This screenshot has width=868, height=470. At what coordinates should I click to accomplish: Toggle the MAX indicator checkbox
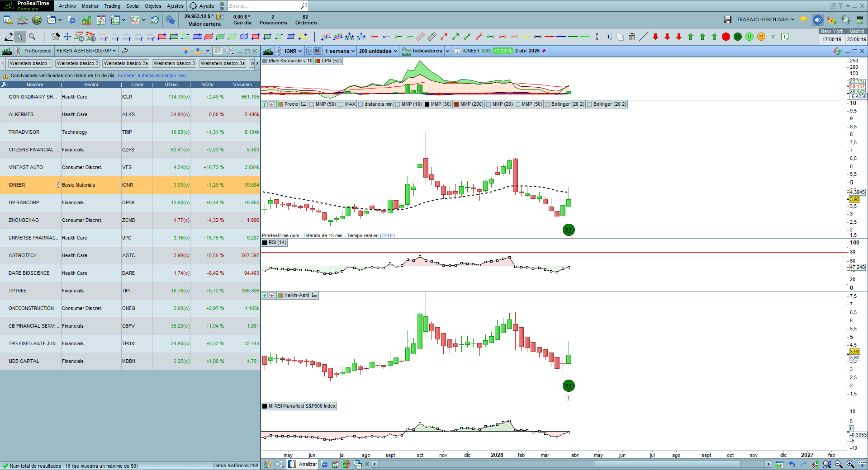click(341, 104)
